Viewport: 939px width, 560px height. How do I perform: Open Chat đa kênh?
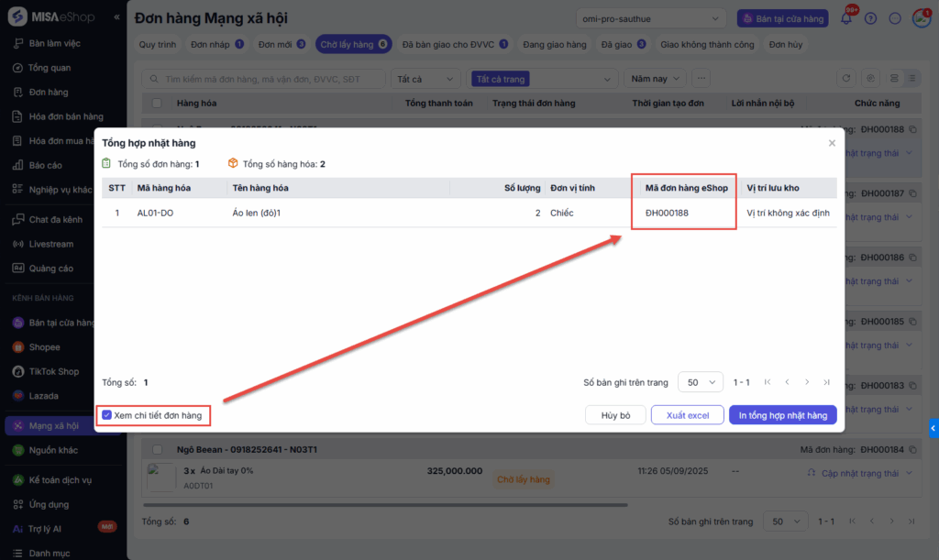click(x=55, y=220)
